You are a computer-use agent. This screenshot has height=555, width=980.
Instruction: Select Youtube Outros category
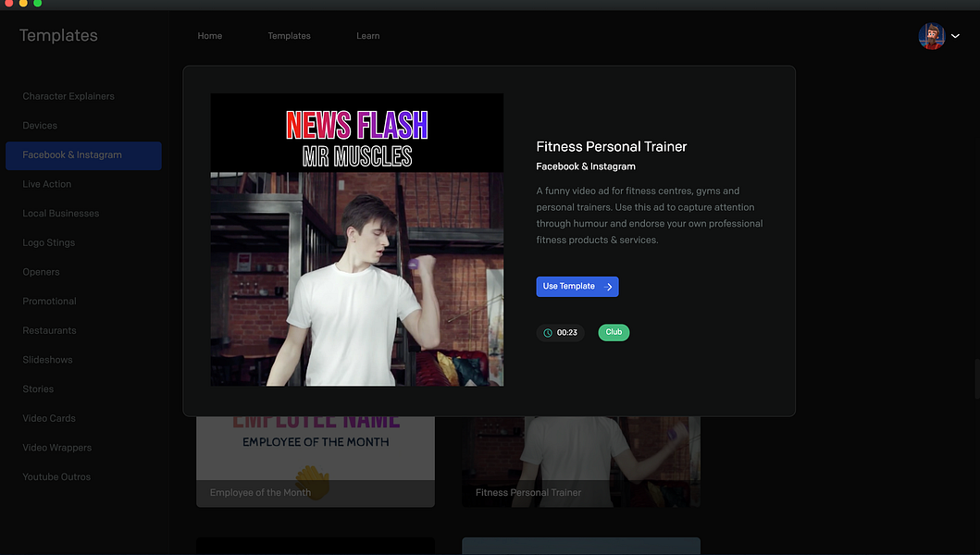pyautogui.click(x=56, y=477)
